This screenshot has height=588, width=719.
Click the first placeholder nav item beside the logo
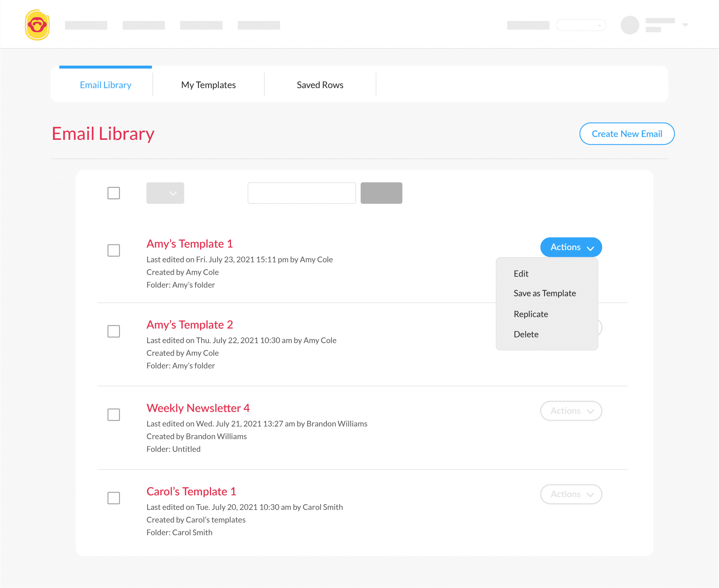(x=86, y=25)
